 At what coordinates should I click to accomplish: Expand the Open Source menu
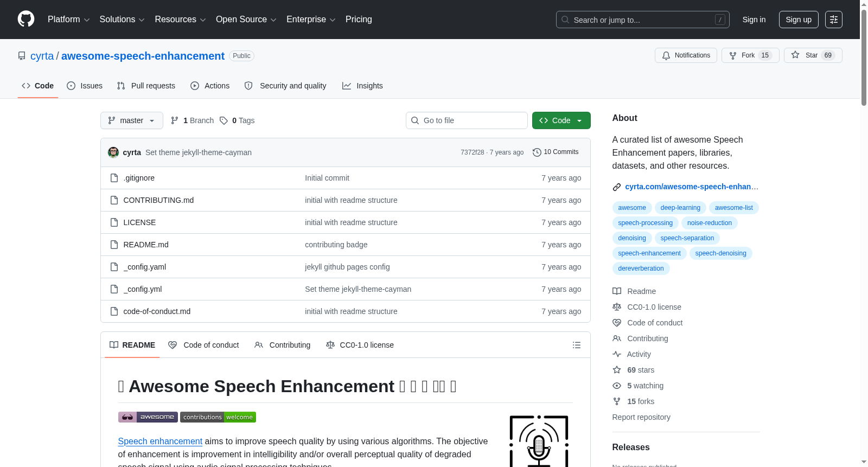[246, 20]
